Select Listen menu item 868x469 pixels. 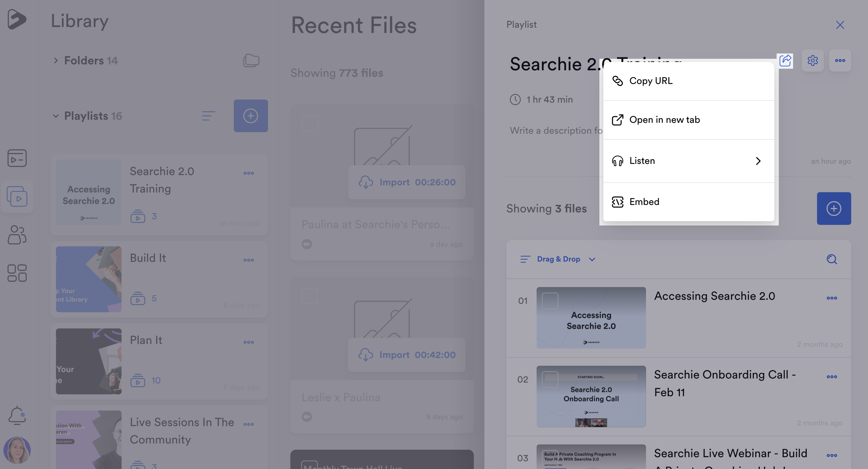688,161
